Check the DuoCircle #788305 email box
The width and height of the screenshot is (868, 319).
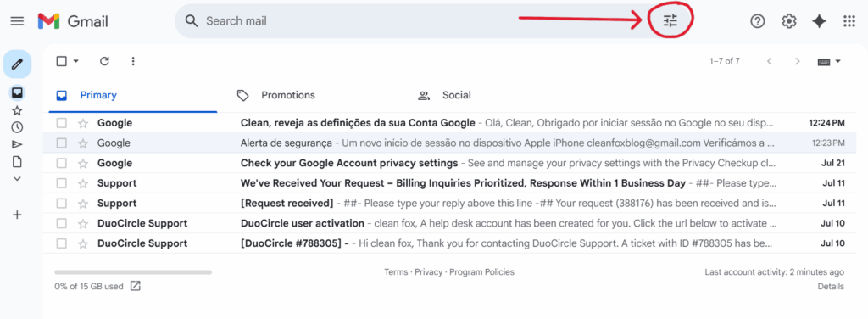click(61, 243)
